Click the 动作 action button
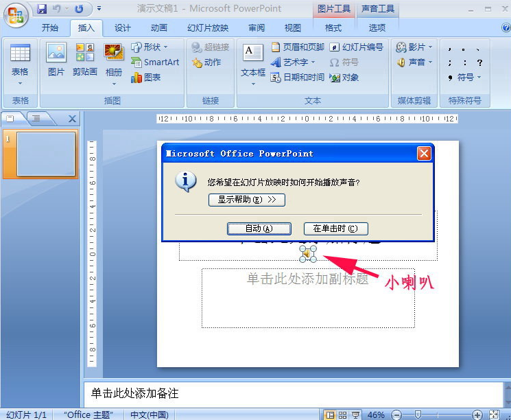This screenshot has width=511, height=420. 206,62
